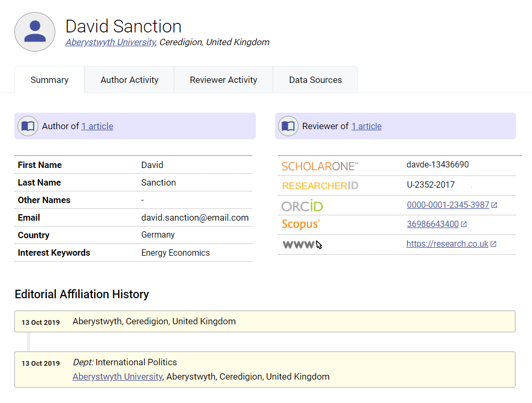
Task: Switch to the Author Activity tab
Action: point(129,80)
